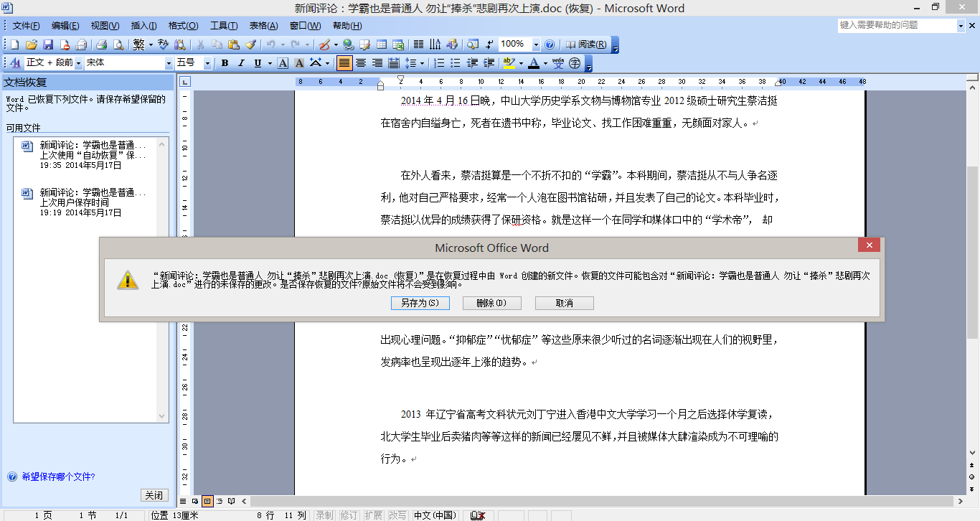
Task: Apply the yellow highlight color
Action: (x=509, y=63)
